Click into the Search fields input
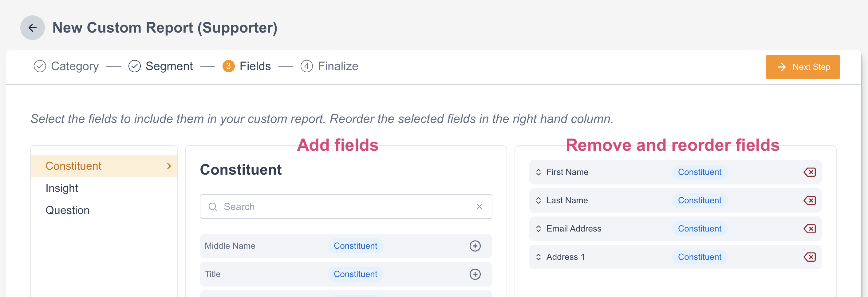The image size is (868, 297). click(x=344, y=207)
